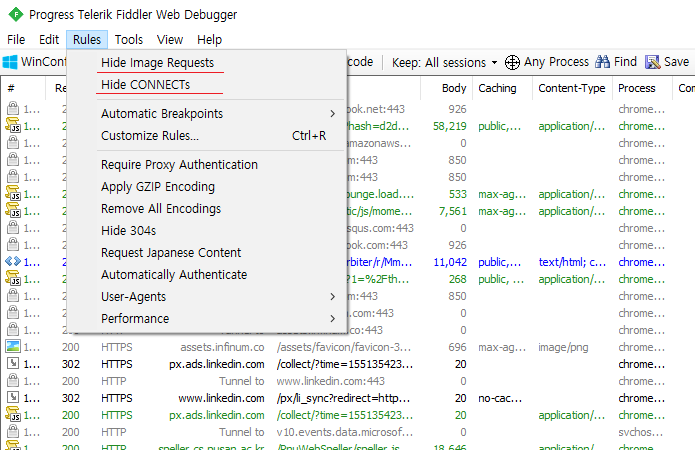Click lock icon of www.linkedin.com:443 tunnel row
Screen dimensions: 695x450
click(13, 380)
